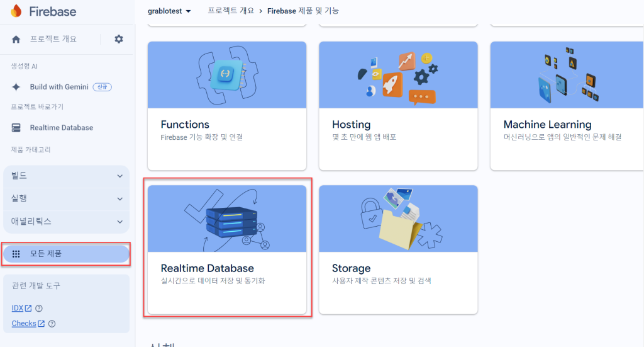This screenshot has height=347, width=644.
Task: Click the Firebase flame logo
Action: pos(16,11)
